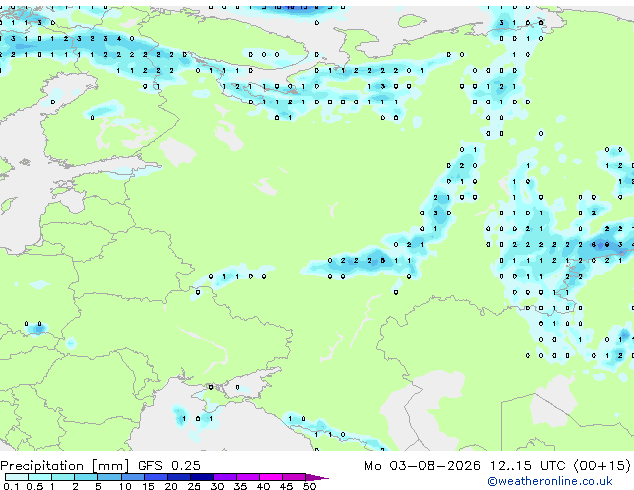
Task: Click the '0.5' legend value
Action: [35, 486]
